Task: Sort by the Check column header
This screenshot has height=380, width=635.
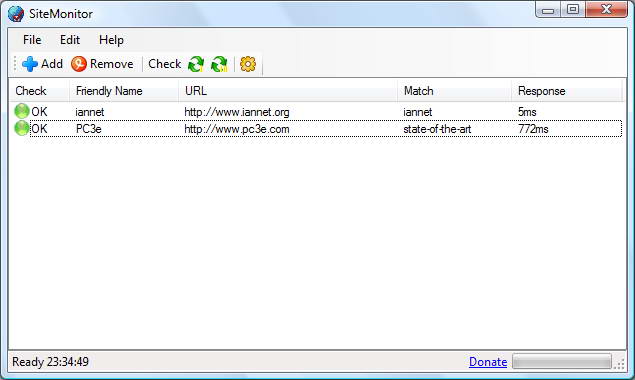Action: [x=39, y=91]
